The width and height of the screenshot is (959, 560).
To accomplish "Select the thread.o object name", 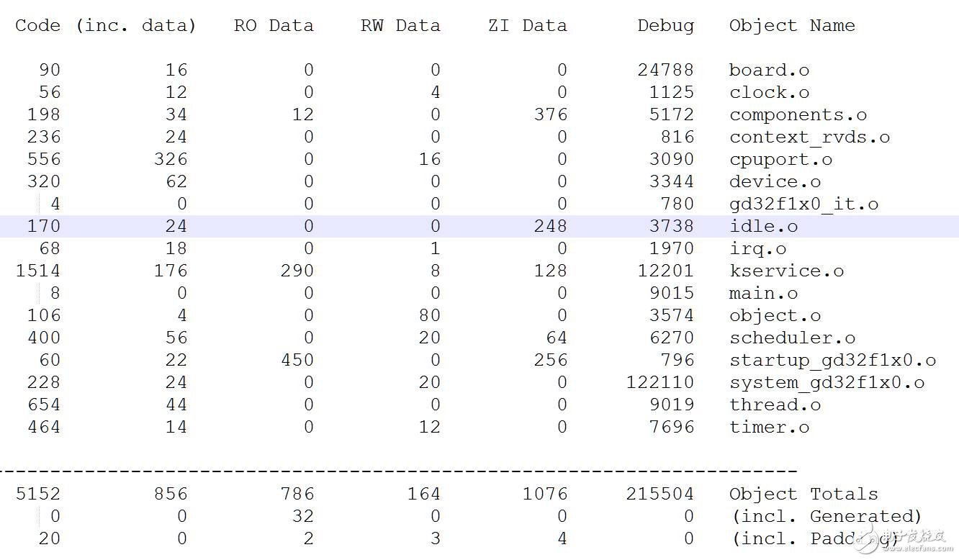I will click(x=775, y=405).
